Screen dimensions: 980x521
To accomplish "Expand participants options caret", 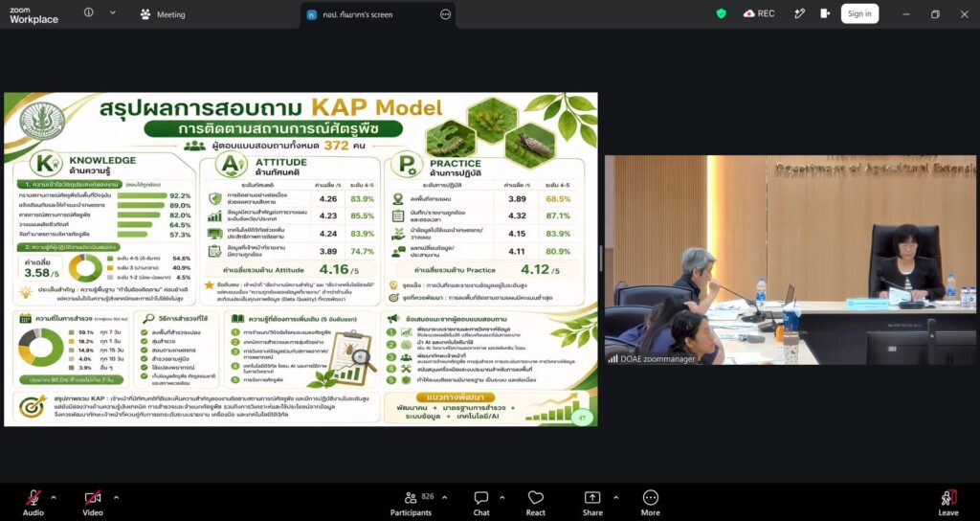I will coord(444,498).
